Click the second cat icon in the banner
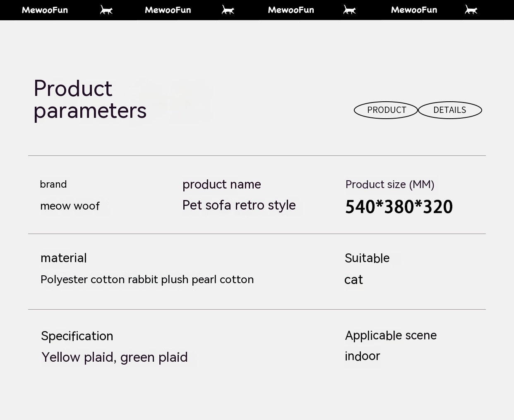This screenshot has height=420, width=514. click(x=228, y=10)
